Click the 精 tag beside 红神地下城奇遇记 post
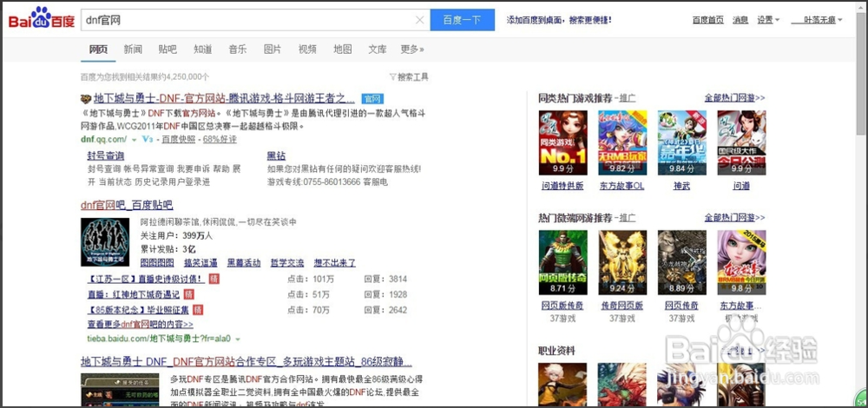 188,294
